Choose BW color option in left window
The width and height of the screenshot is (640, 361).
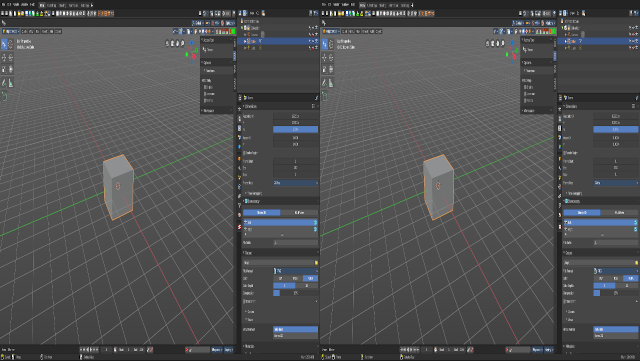pos(280,278)
